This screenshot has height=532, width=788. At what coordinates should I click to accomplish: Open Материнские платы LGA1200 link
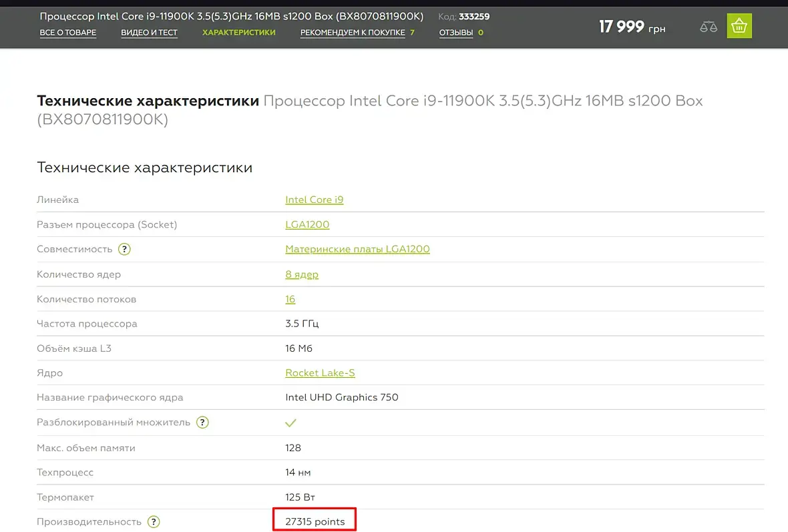tap(357, 249)
